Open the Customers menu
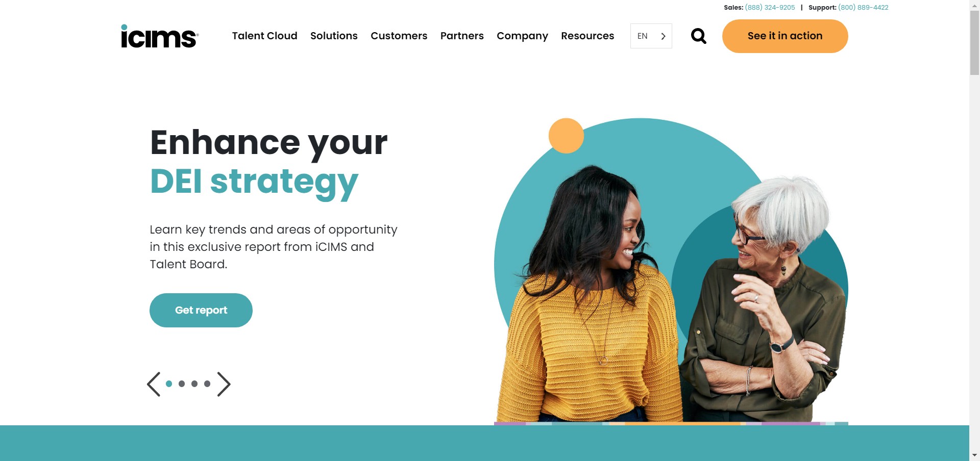Viewport: 980px width, 461px height. click(x=399, y=36)
